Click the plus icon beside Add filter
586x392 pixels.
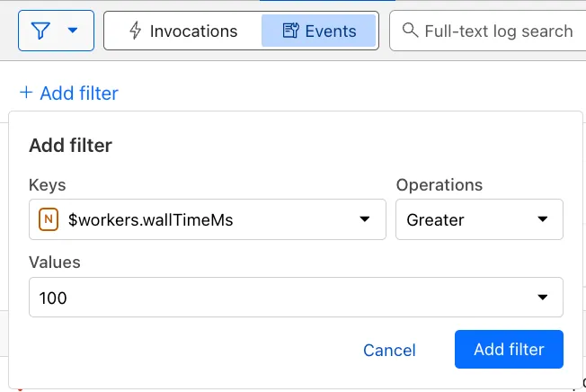click(26, 93)
